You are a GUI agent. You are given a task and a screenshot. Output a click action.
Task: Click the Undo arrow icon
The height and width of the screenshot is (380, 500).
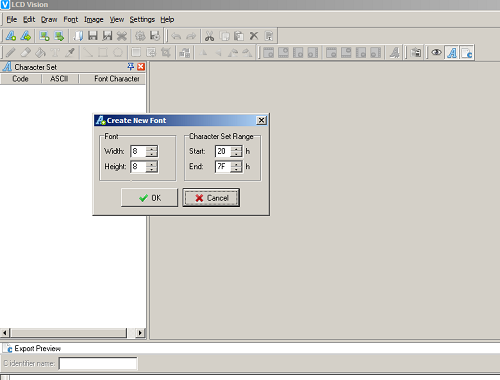176,36
